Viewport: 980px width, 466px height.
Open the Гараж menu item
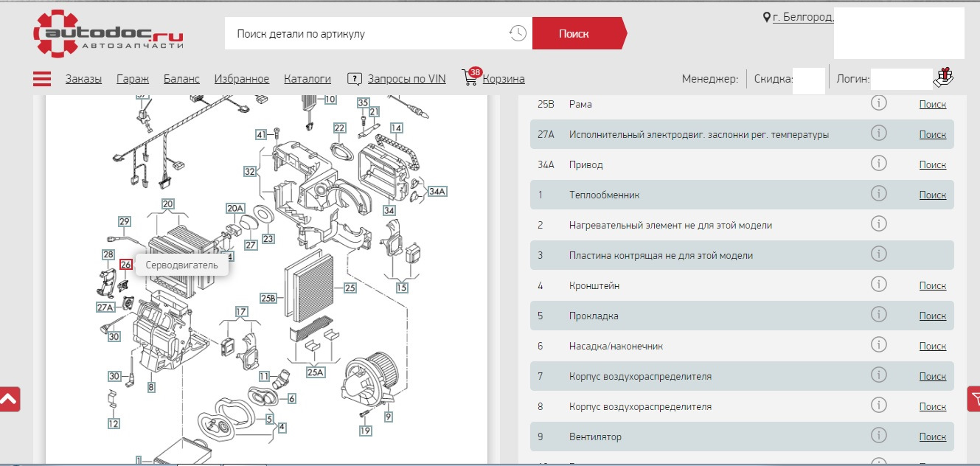[133, 79]
